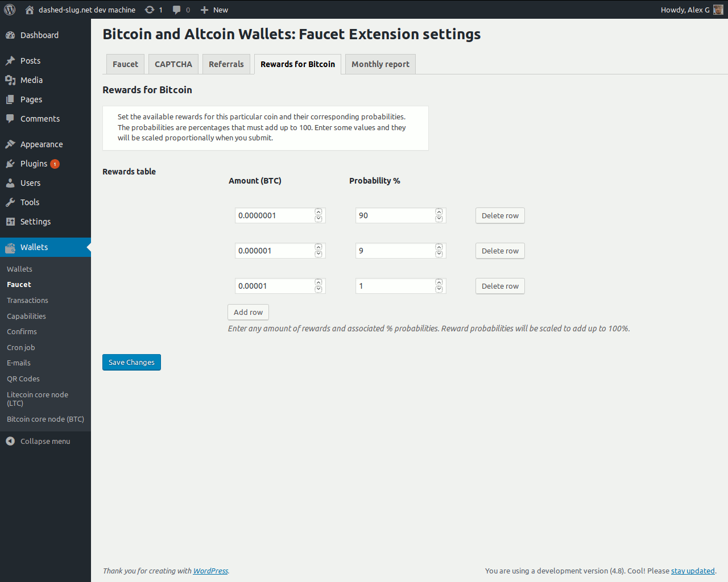Open the comments bubble in admin bar
The height and width of the screenshot is (582, 728).
[x=177, y=10]
